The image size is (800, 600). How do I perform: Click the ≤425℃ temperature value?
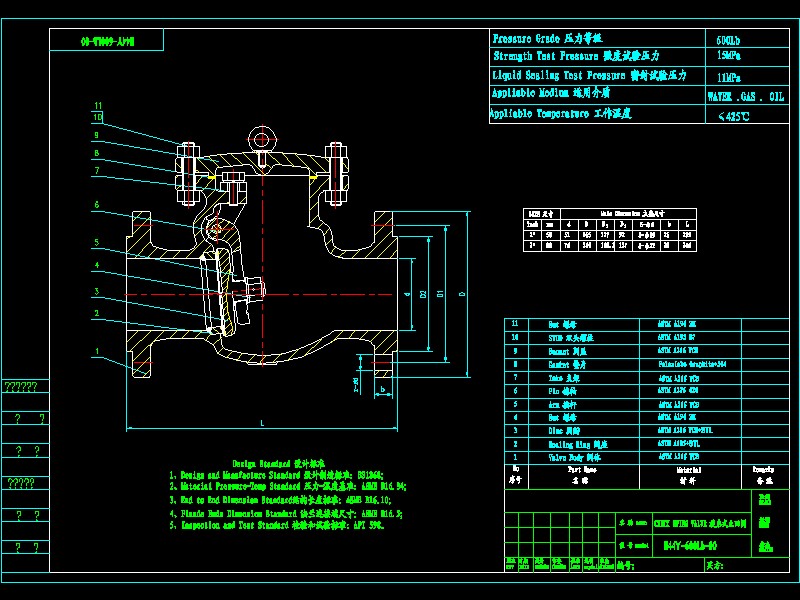pos(734,116)
